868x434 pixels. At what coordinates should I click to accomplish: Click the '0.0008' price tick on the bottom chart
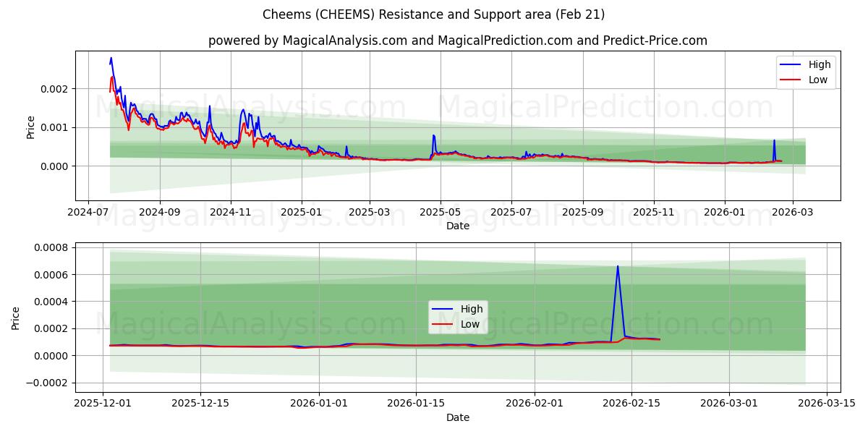point(51,247)
